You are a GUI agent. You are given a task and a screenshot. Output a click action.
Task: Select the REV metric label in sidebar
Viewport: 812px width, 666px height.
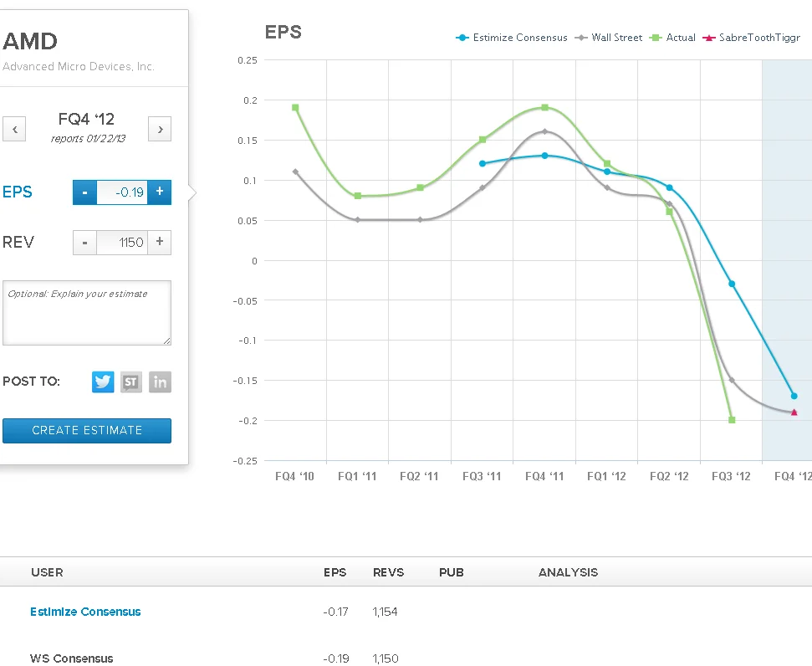tap(18, 243)
